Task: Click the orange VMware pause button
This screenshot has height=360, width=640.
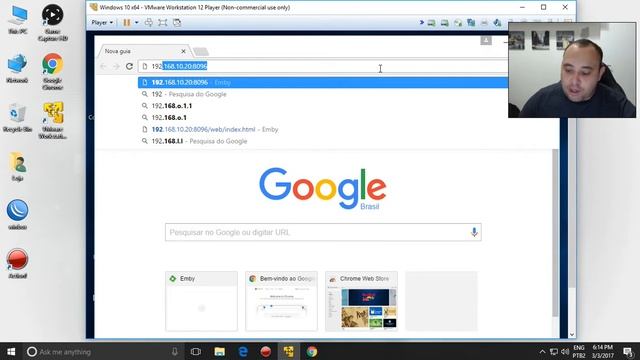Action: pyautogui.click(x=127, y=22)
